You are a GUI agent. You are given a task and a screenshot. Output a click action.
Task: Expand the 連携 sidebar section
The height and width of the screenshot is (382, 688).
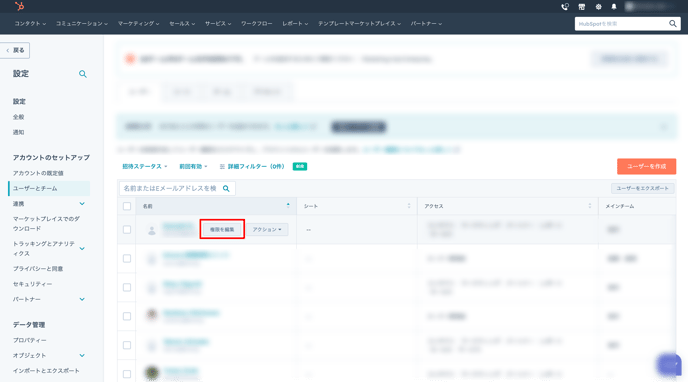pos(82,203)
